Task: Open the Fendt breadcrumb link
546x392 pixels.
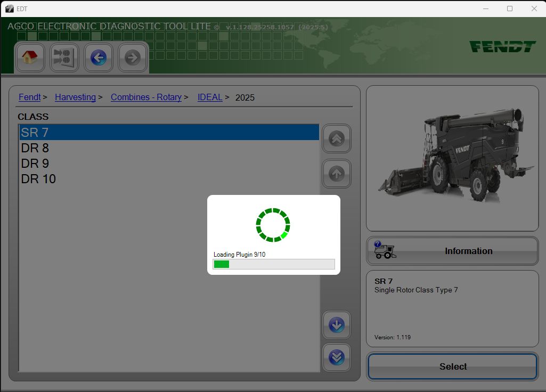Action: coord(29,97)
